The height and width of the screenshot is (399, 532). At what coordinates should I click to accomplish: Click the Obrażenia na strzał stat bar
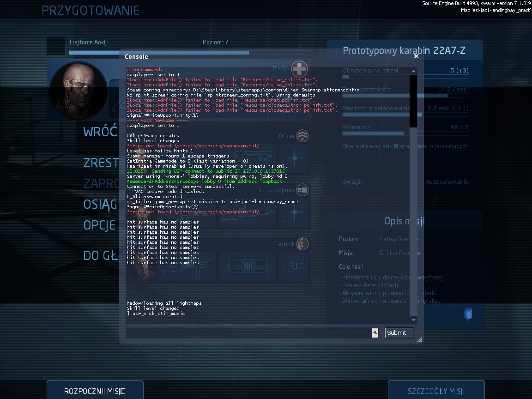pyautogui.click(x=405, y=77)
